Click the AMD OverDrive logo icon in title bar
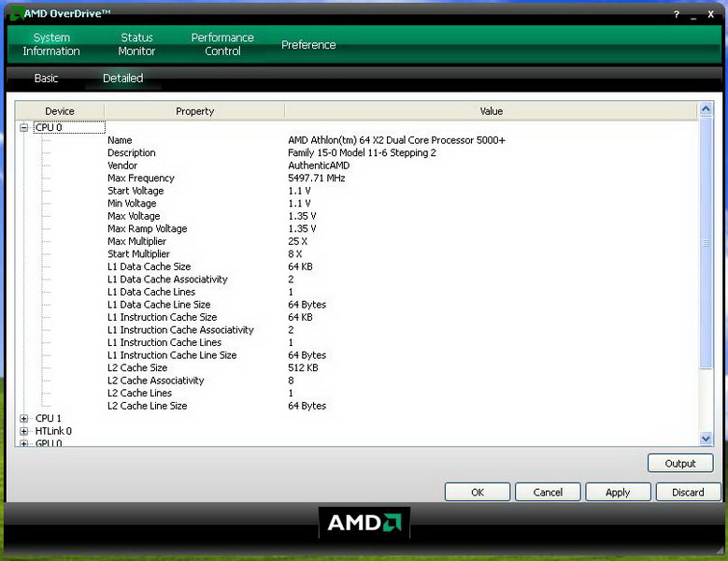728x561 pixels. 15,13
